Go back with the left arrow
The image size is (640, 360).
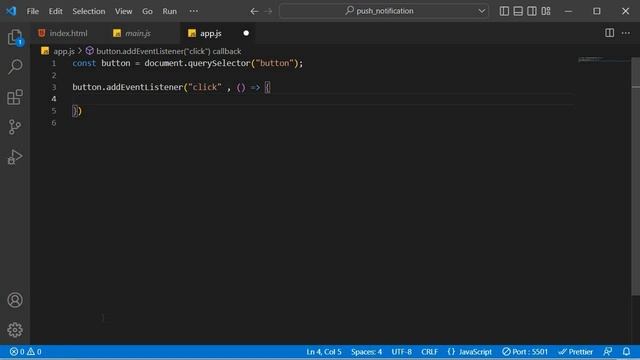[x=254, y=11]
